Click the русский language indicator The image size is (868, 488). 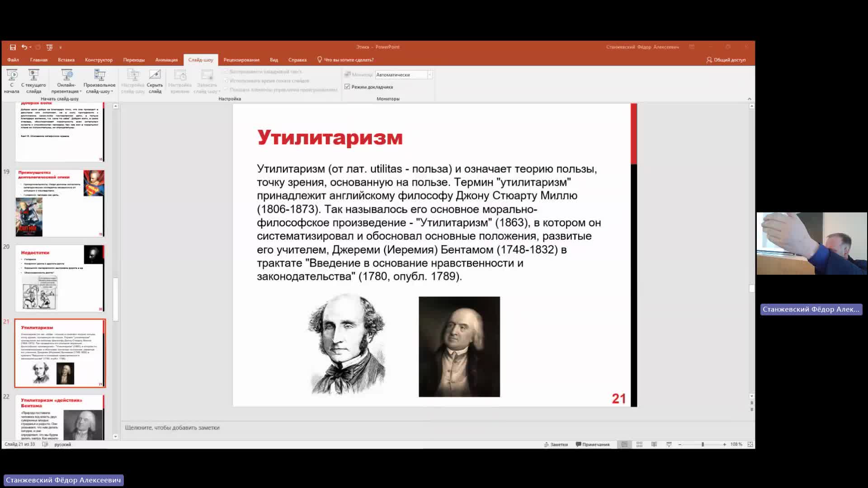63,444
